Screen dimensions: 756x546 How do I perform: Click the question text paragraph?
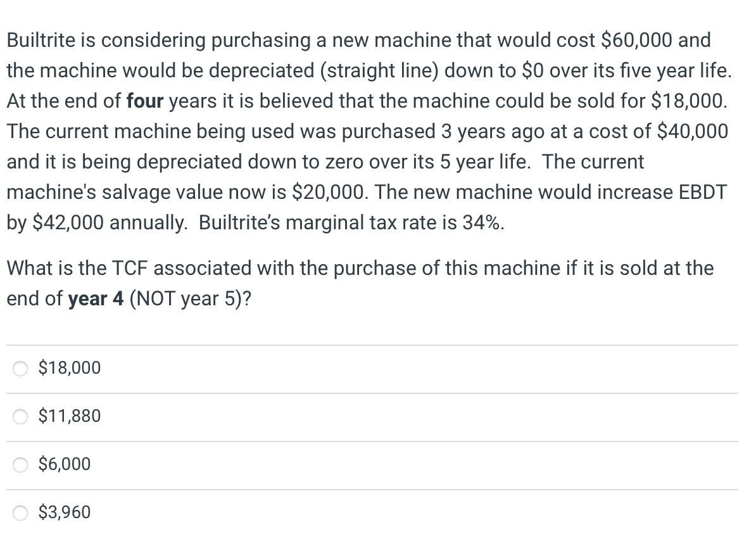point(367,131)
